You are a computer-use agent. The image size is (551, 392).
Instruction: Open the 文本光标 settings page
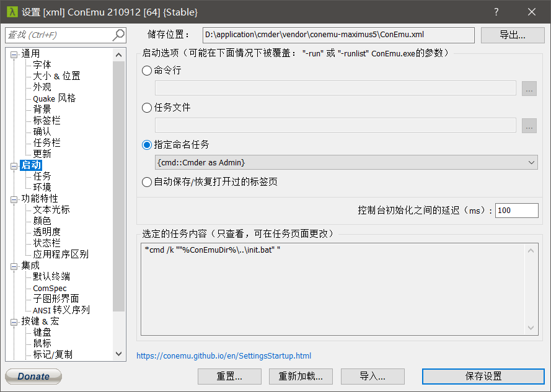(x=51, y=210)
